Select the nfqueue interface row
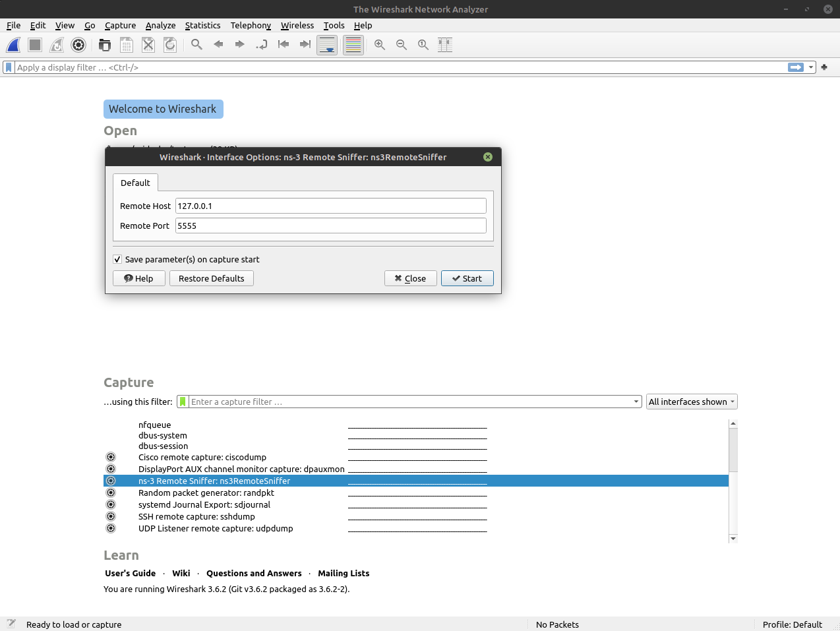The image size is (840, 631). [x=416, y=425]
